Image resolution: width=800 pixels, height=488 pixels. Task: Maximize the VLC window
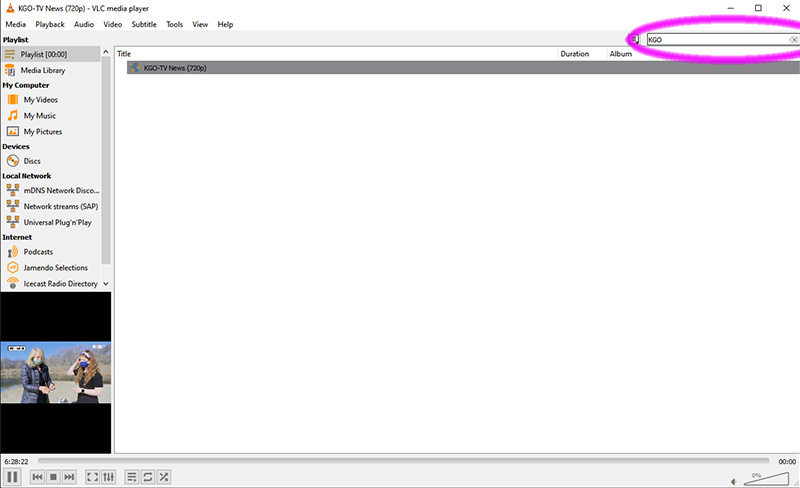[758, 8]
